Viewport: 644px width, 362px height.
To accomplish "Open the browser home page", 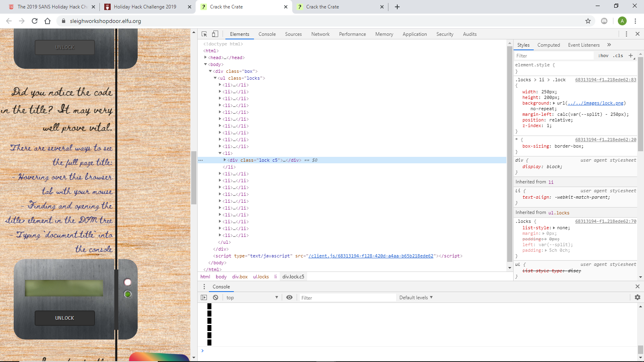I will coord(47,21).
